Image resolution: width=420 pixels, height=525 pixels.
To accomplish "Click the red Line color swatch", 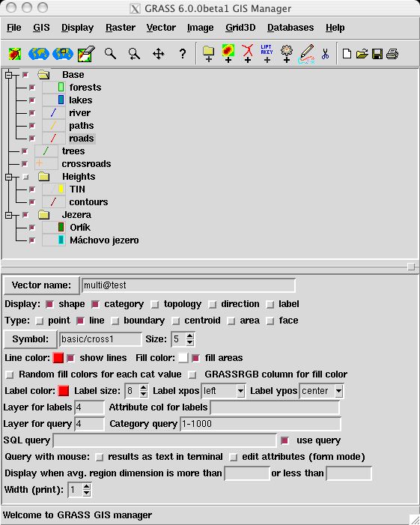I will 58,358.
